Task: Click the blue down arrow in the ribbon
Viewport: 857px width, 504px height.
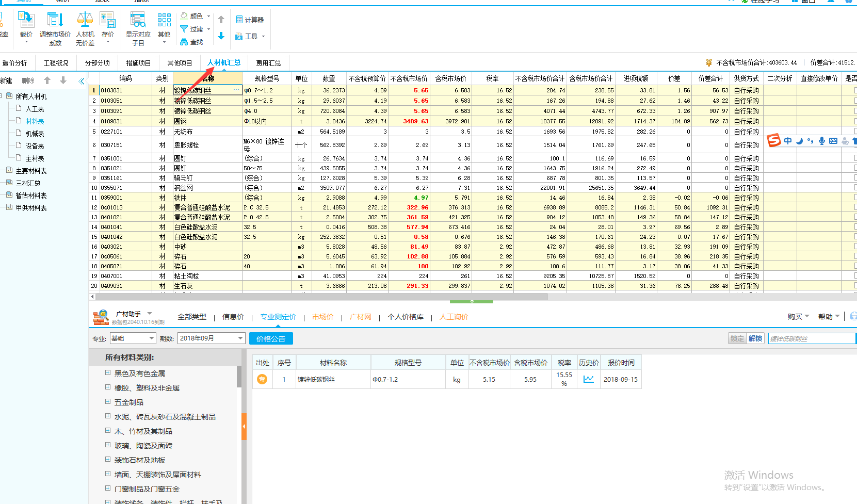Action: click(x=221, y=36)
